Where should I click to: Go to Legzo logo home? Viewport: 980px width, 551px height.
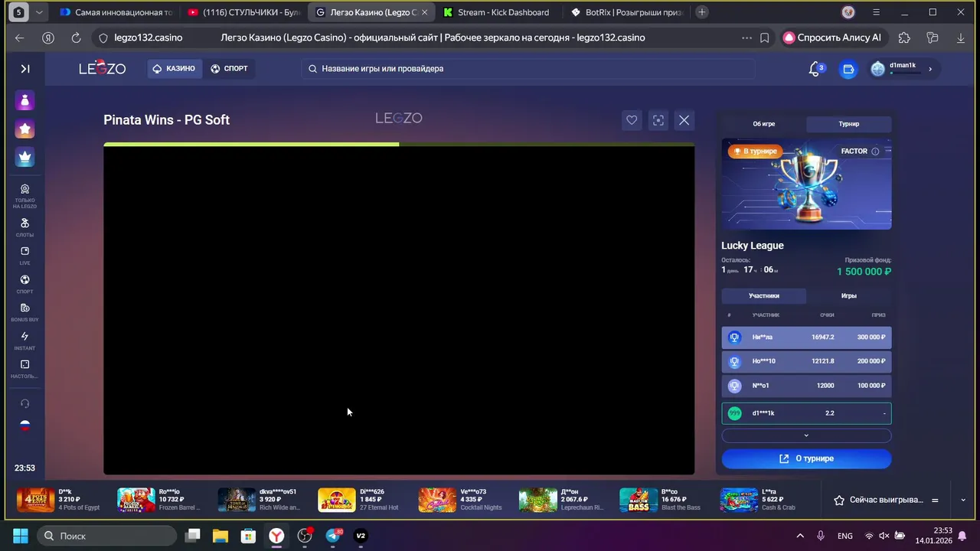[102, 68]
